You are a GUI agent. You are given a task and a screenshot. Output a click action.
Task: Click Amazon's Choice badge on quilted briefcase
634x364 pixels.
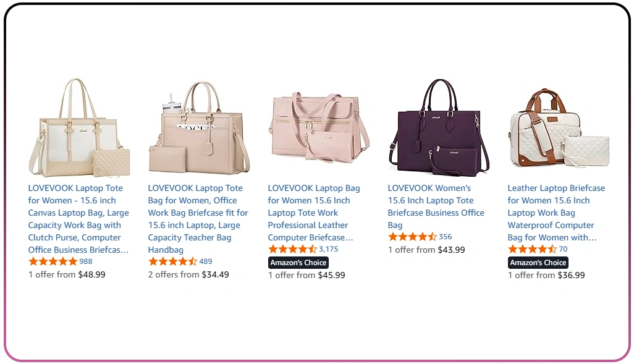pyautogui.click(x=538, y=263)
